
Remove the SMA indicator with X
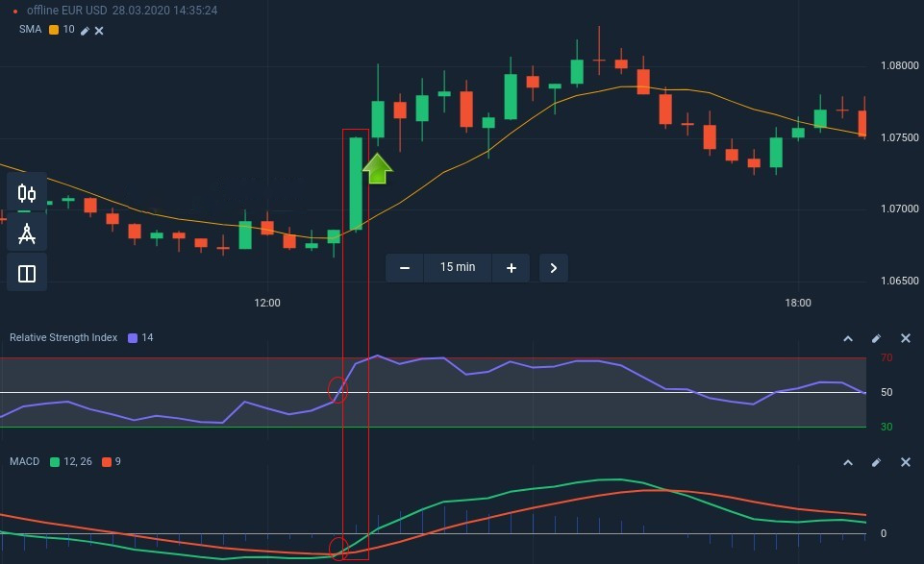99,31
